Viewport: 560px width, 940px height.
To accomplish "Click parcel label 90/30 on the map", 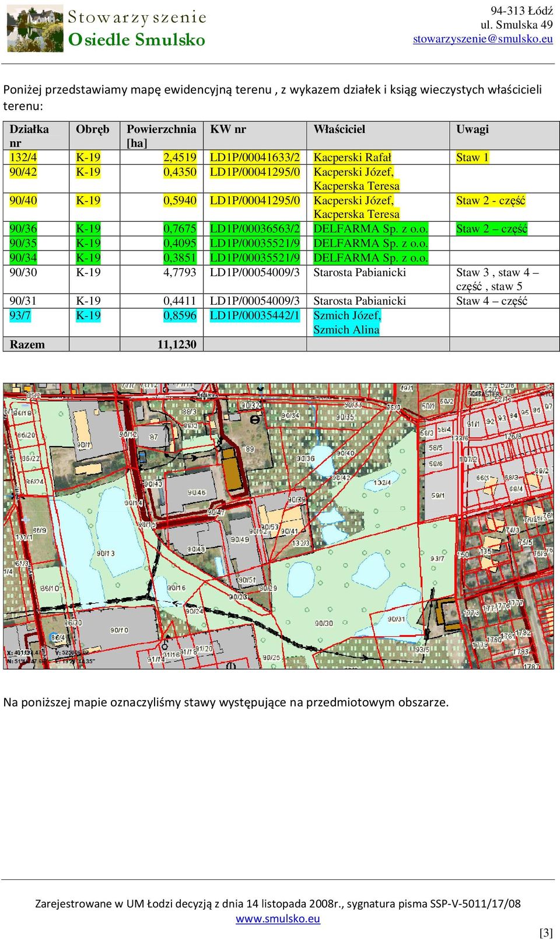I will click(324, 623).
